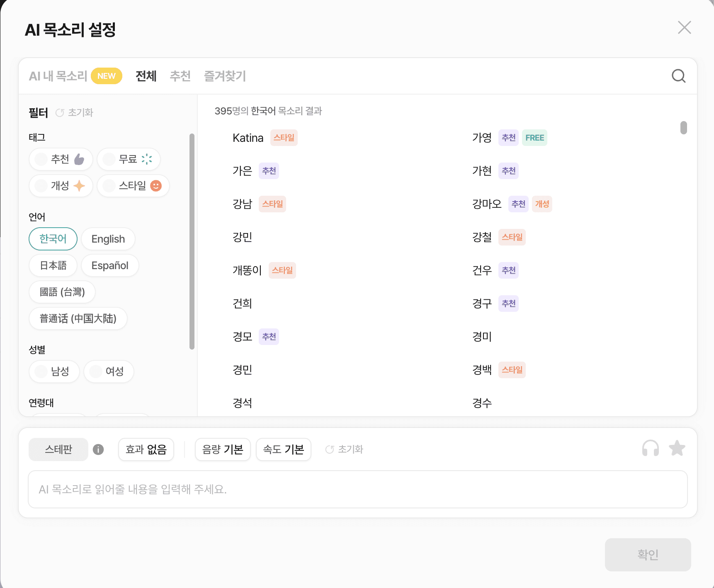The image size is (714, 588).
Task: Toggle the 추천 thumbs-up tag filter
Action: [x=61, y=159]
